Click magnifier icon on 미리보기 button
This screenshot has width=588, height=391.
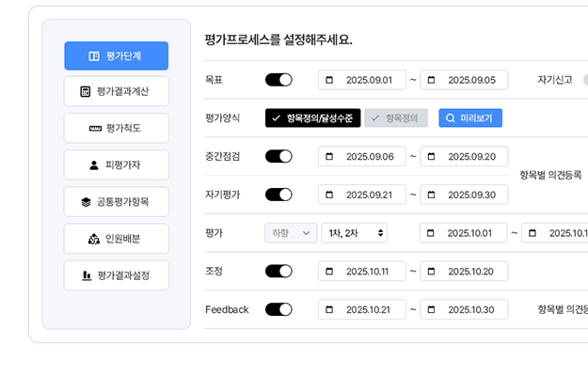pyautogui.click(x=451, y=118)
